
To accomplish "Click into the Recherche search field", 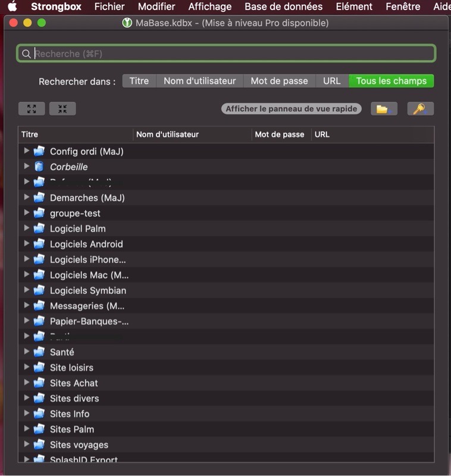I will click(232, 54).
